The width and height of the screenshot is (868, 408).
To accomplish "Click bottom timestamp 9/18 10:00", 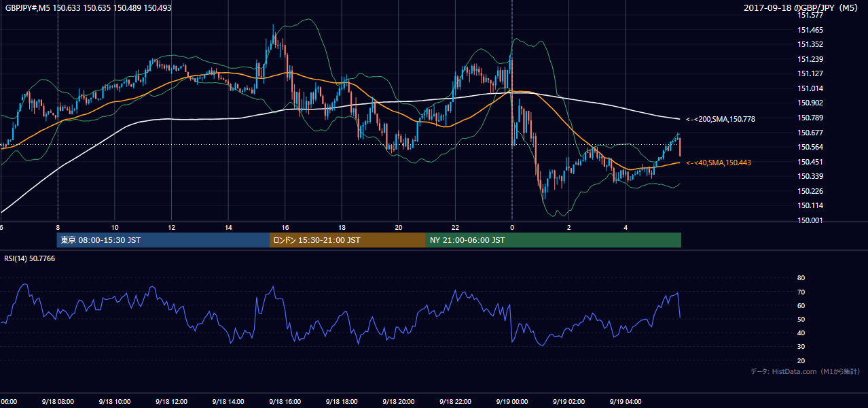I will (x=114, y=402).
